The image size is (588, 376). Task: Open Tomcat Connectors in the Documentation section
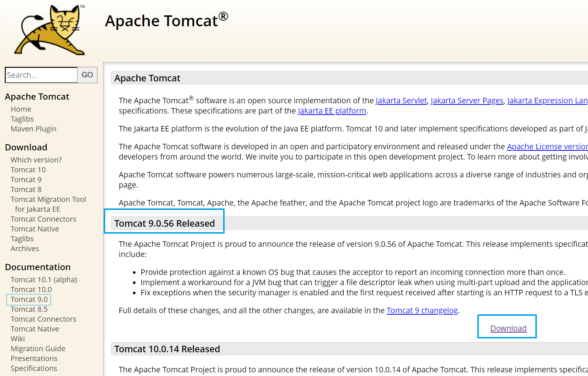click(43, 319)
